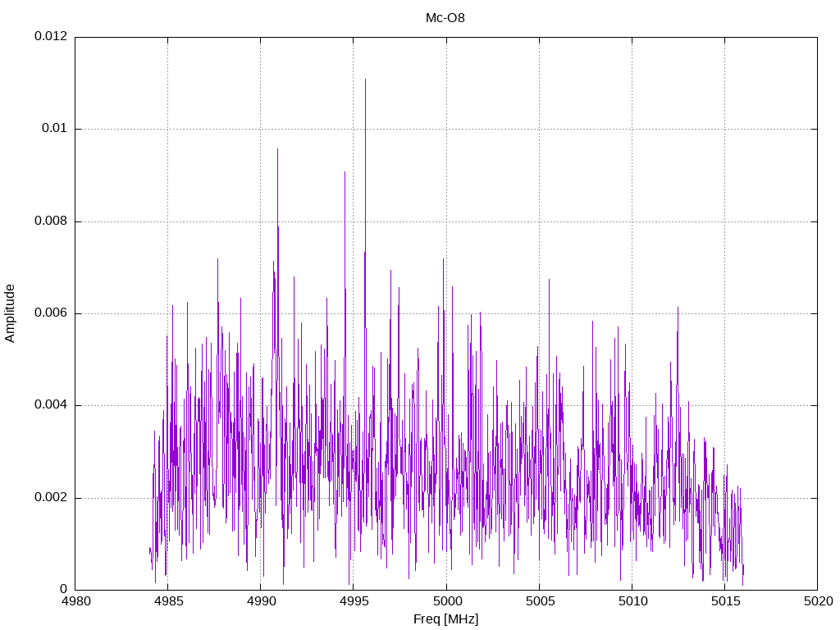This screenshot has height=630, width=840.
Task: Click the Freq [MHz] x-axis label
Action: (x=445, y=619)
